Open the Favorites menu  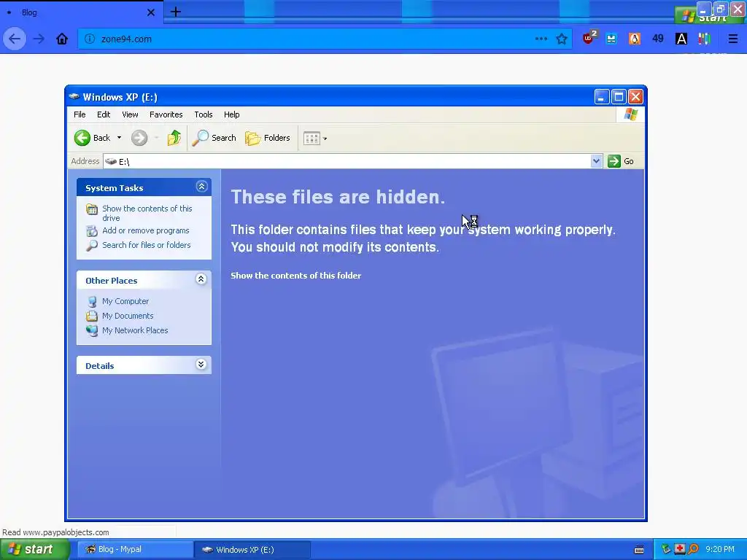166,114
